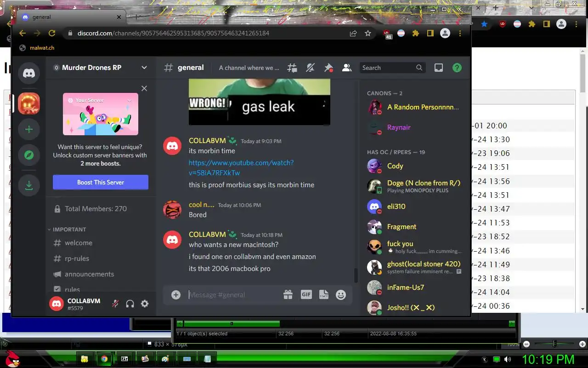The height and width of the screenshot is (368, 588).
Task: Open Chrome three-dot menu in front window
Action: coord(460,33)
